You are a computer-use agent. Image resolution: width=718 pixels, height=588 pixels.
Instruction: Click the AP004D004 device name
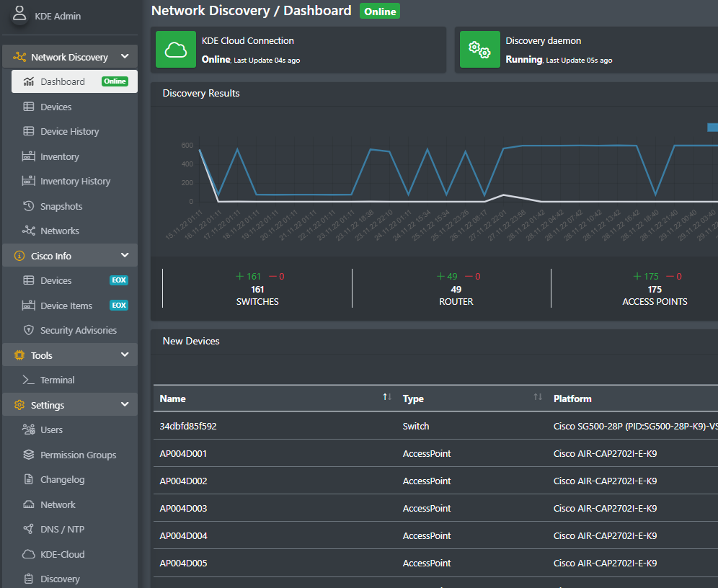pyautogui.click(x=183, y=535)
